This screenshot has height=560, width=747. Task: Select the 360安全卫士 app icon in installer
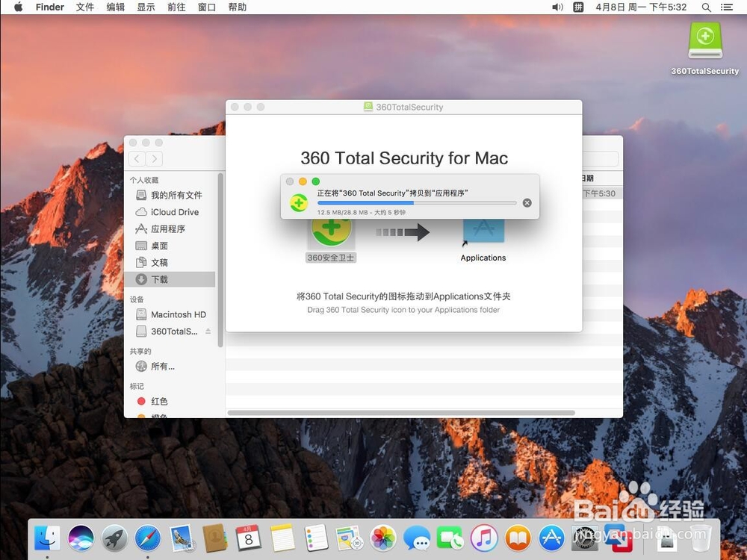point(331,233)
